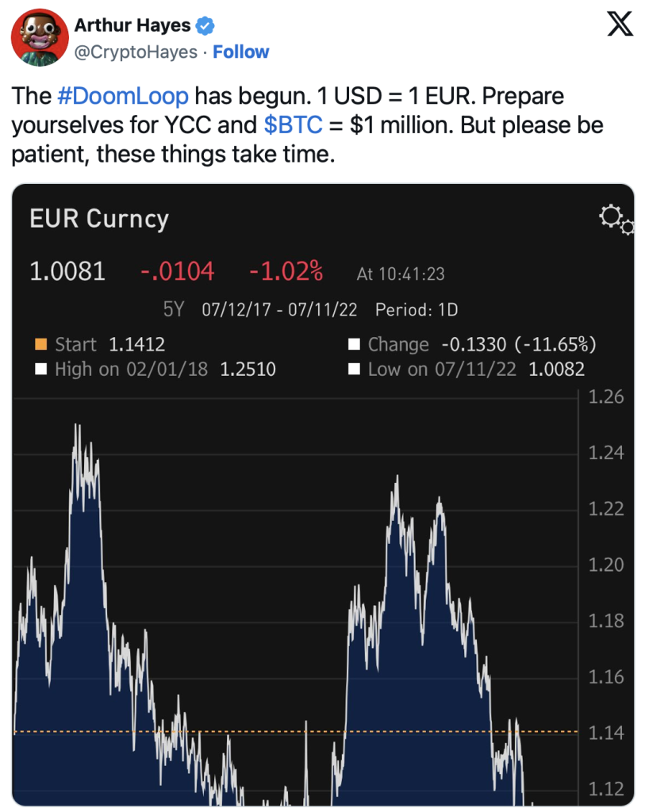Click Arthur Hayes profile avatar

click(40, 37)
